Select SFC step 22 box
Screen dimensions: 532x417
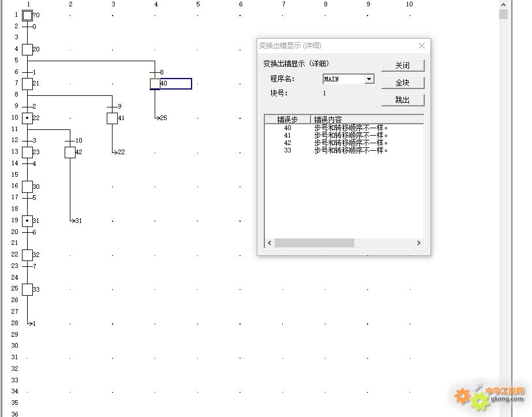tap(27, 118)
